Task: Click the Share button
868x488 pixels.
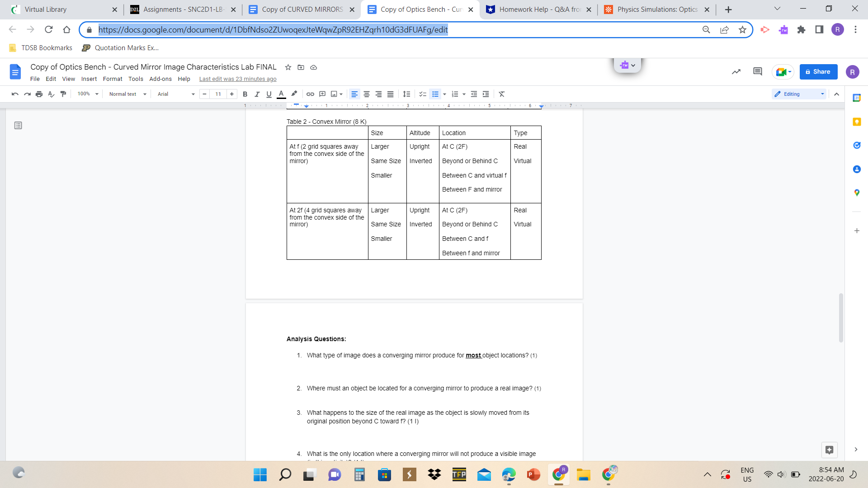Action: [x=818, y=71]
